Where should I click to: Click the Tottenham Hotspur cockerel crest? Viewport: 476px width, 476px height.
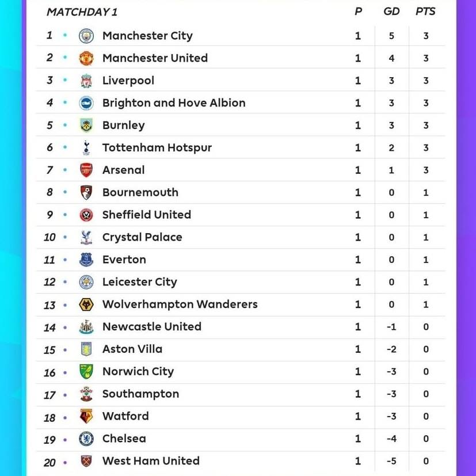pyautogui.click(x=86, y=148)
